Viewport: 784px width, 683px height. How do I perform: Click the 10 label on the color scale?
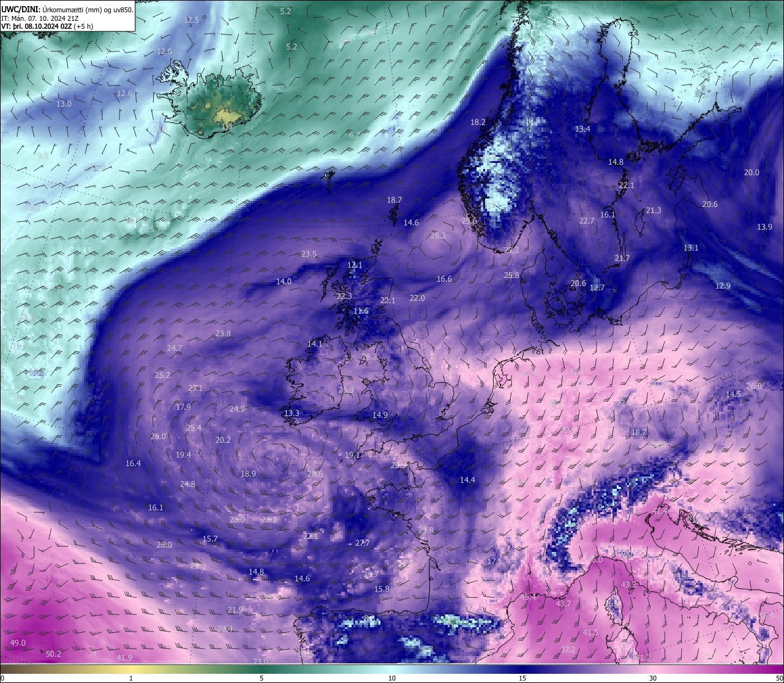click(392, 677)
